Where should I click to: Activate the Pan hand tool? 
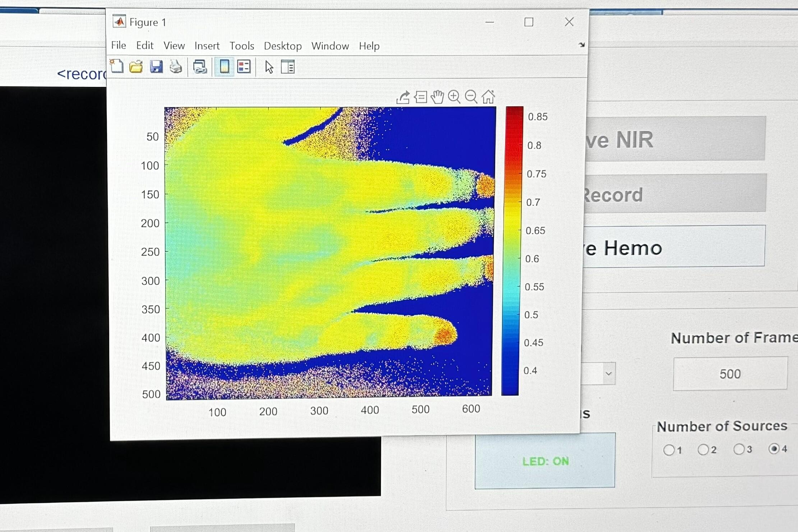click(x=438, y=97)
